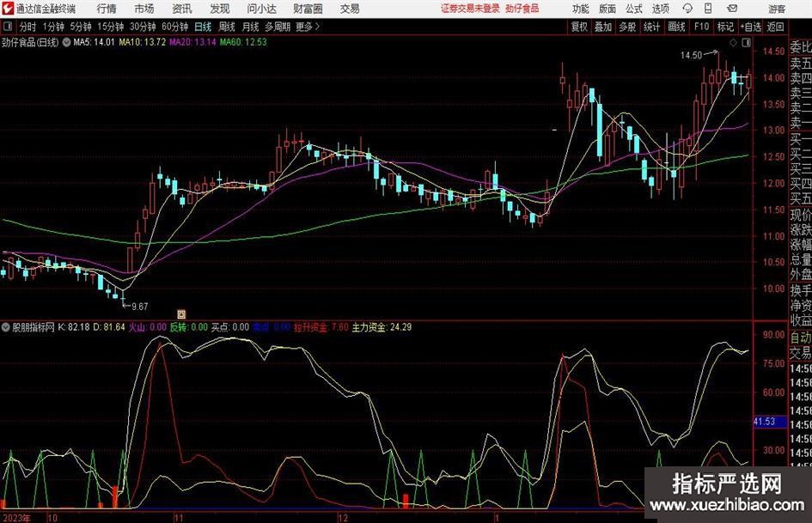Expand the 更多 periods chevron
This screenshot has height=523, width=812.
point(317,27)
